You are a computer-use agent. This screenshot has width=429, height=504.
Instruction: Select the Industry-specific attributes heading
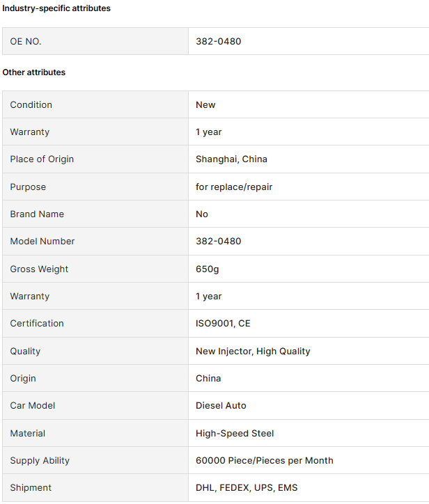[x=56, y=8]
